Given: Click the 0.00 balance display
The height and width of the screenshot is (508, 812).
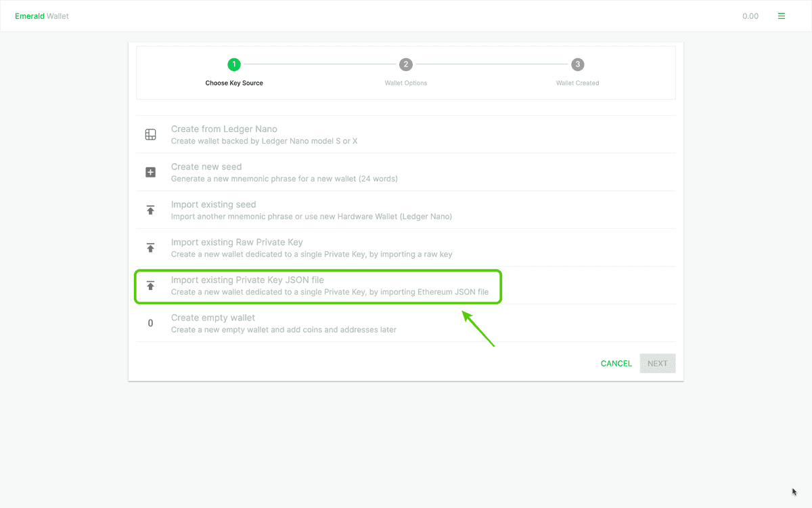Looking at the screenshot, I should point(750,16).
